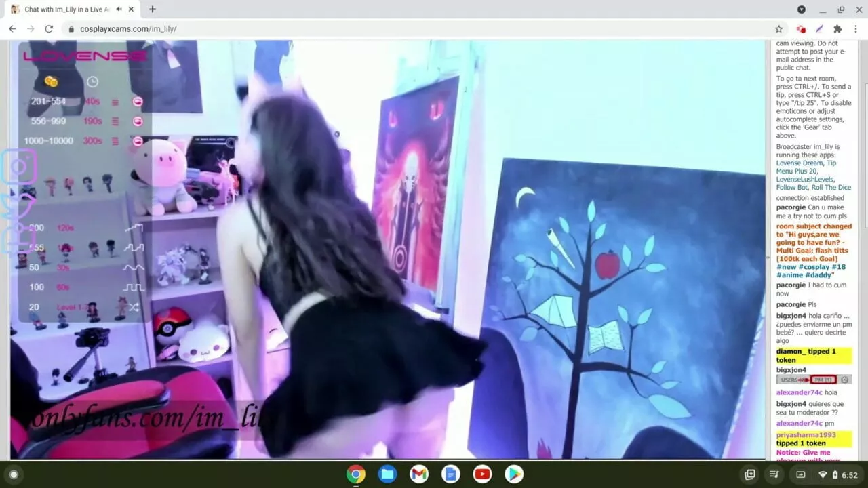
Task: Open the Play Store from the shelf
Action: point(514,474)
